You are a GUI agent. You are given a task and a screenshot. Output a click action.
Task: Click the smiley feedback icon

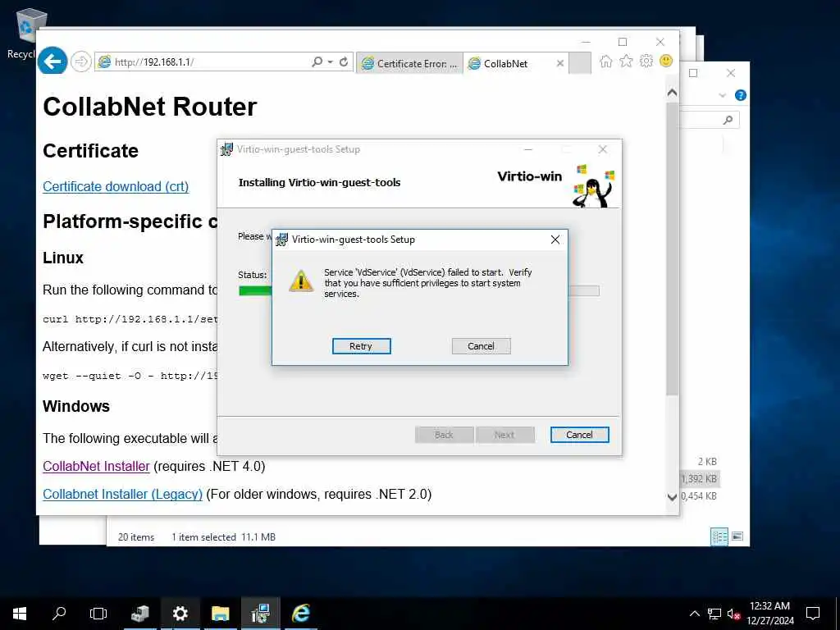coord(666,61)
